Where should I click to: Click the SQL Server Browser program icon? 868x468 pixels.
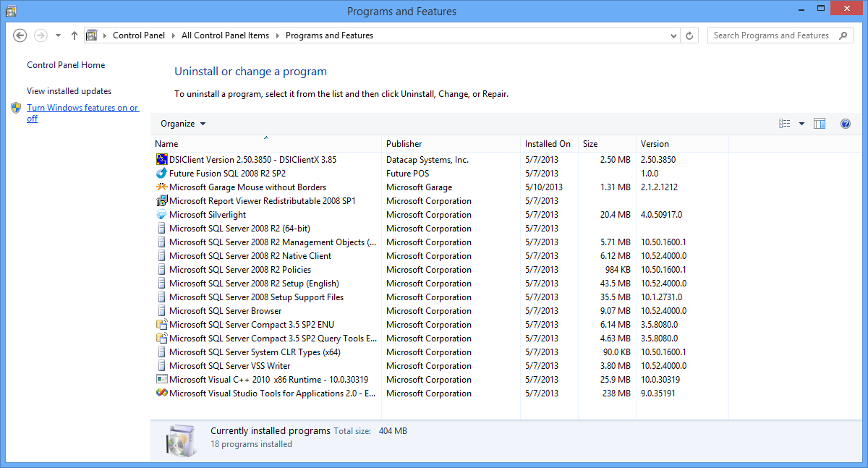(x=161, y=311)
